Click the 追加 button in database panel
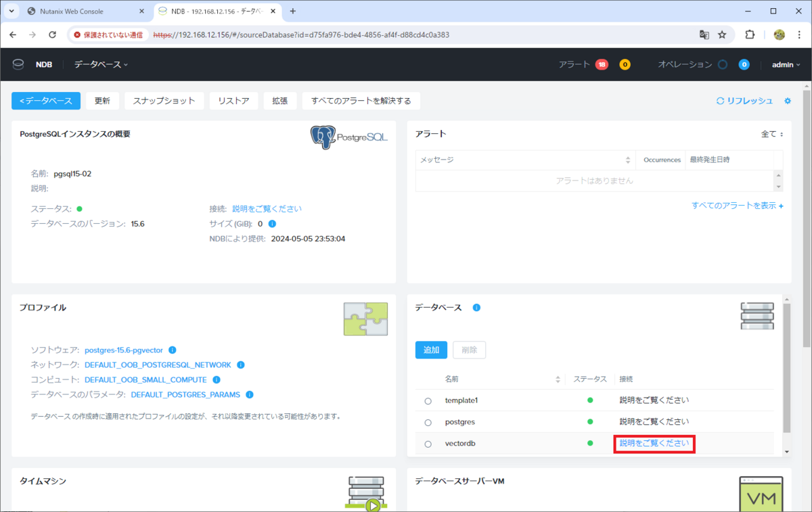Viewport: 812px width, 512px height. coord(431,350)
